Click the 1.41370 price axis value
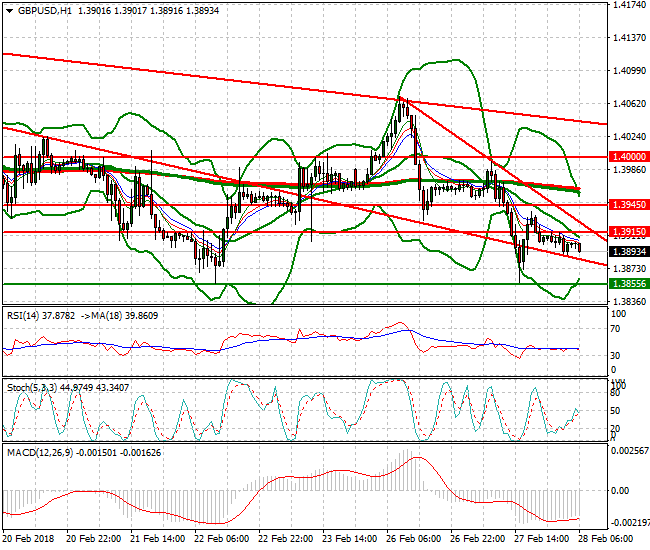 (x=630, y=38)
